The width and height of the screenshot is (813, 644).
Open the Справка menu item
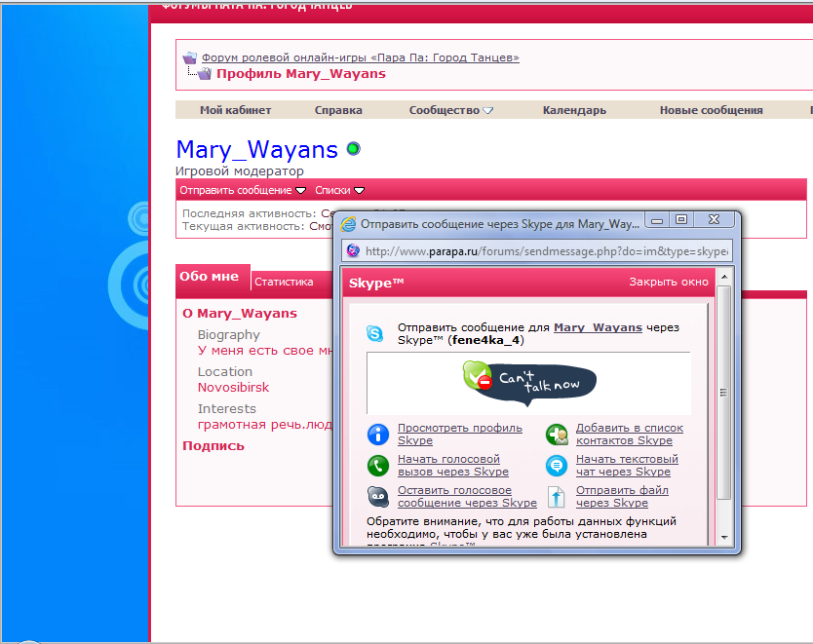pos(338,110)
